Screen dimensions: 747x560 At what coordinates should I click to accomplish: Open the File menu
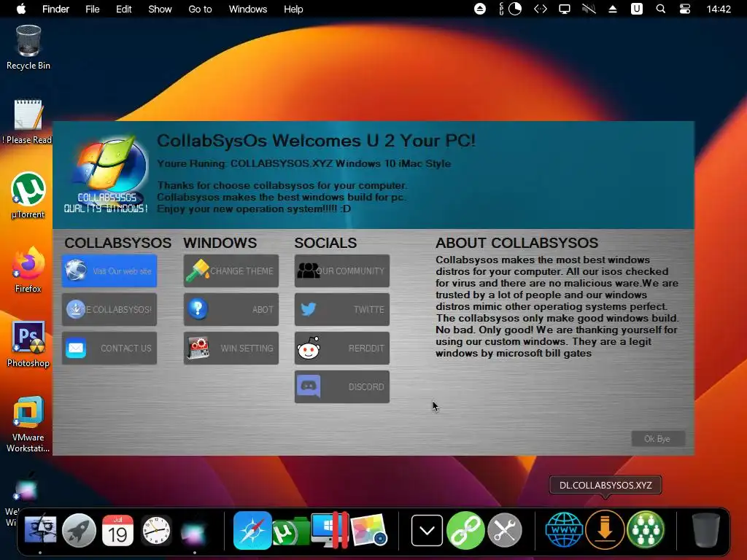pos(93,9)
